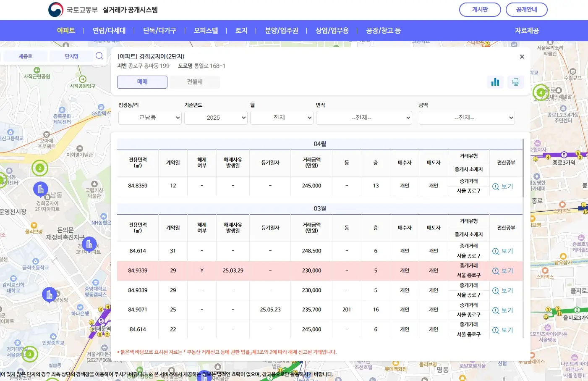Click the print icon in the detail panel
This screenshot has height=381, width=588.
click(x=516, y=82)
